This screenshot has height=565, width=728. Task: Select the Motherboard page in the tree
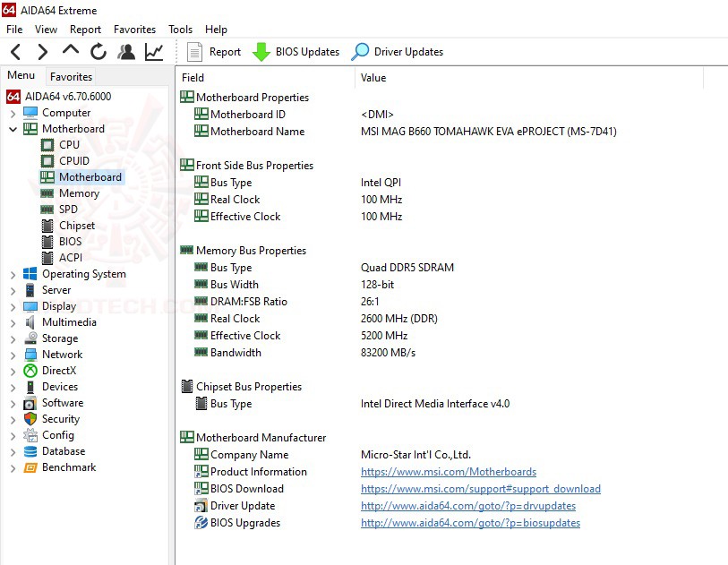coord(90,177)
